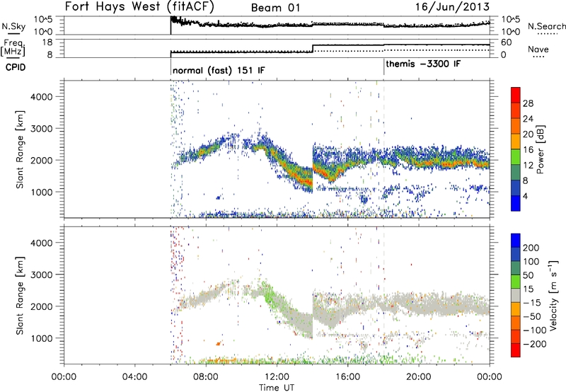Click the power colorbar value "4"
This screenshot has width=566, height=392.
[526, 196]
